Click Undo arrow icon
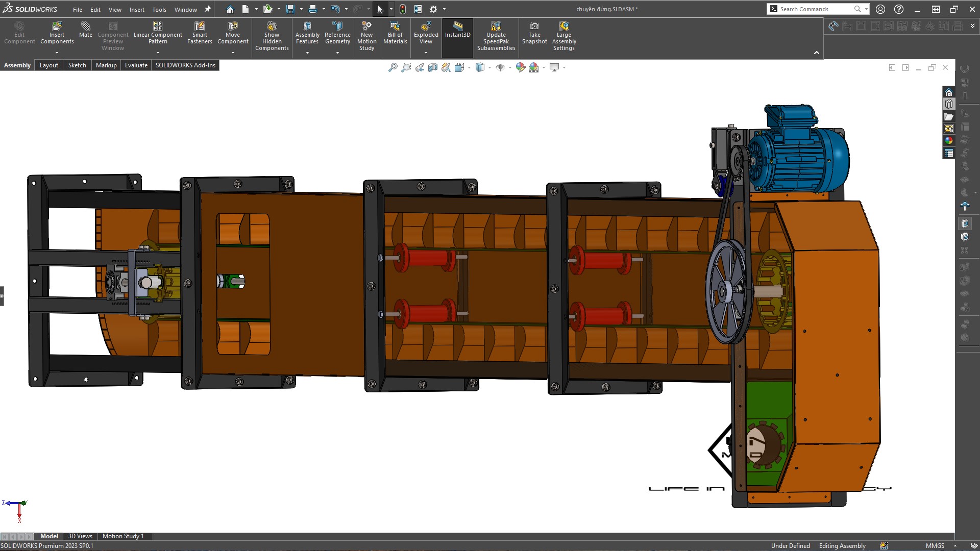This screenshot has height=551, width=980. (335, 9)
